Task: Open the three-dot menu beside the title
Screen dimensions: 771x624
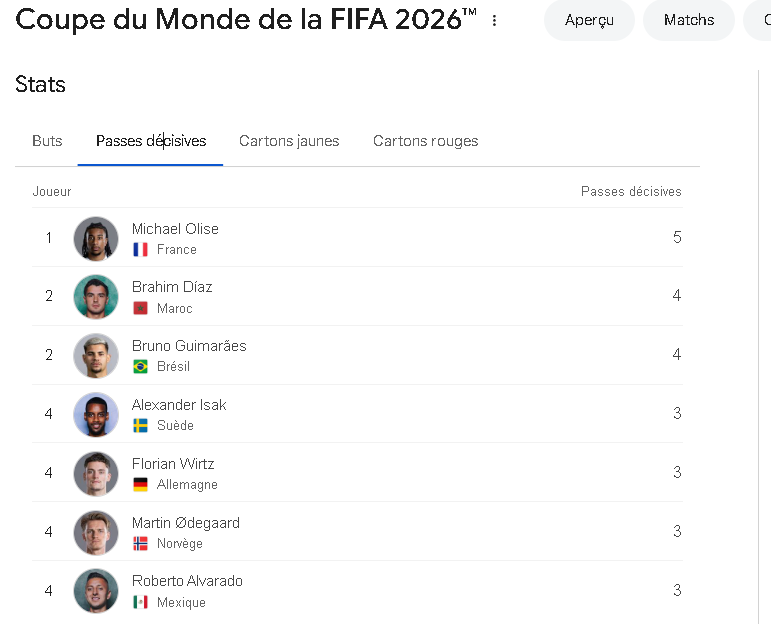Action: [494, 20]
